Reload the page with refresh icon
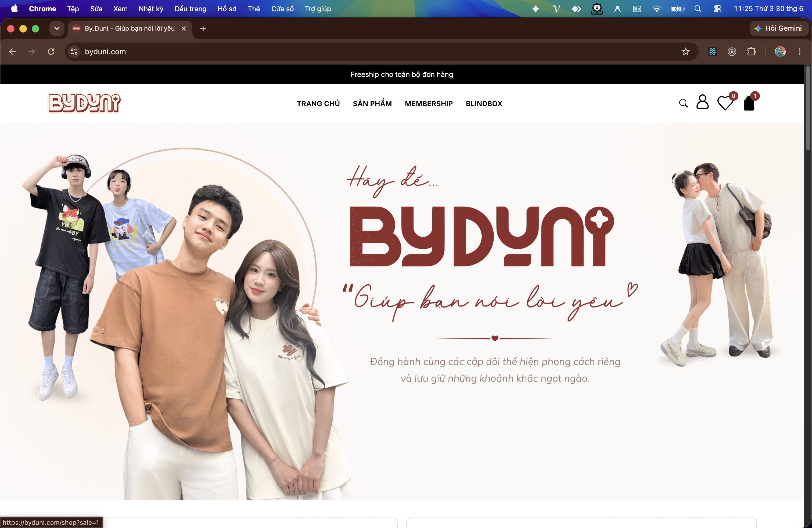Image resolution: width=812 pixels, height=528 pixels. click(x=51, y=52)
